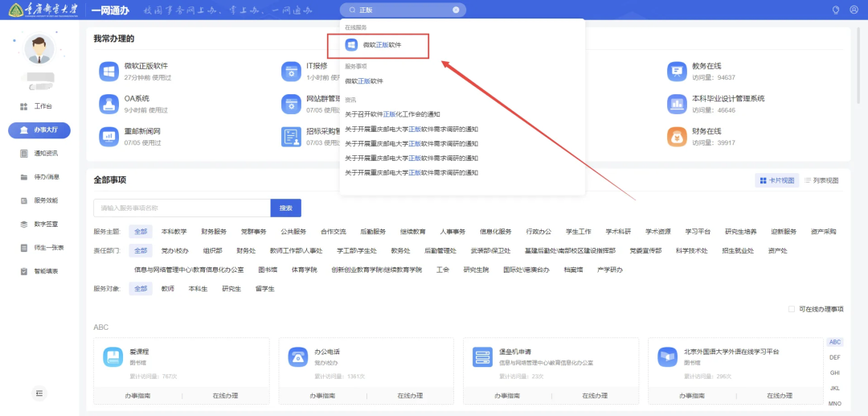This screenshot has height=416, width=868.
Task: Filter 责任部门 by 组织部
Action: pyautogui.click(x=212, y=251)
